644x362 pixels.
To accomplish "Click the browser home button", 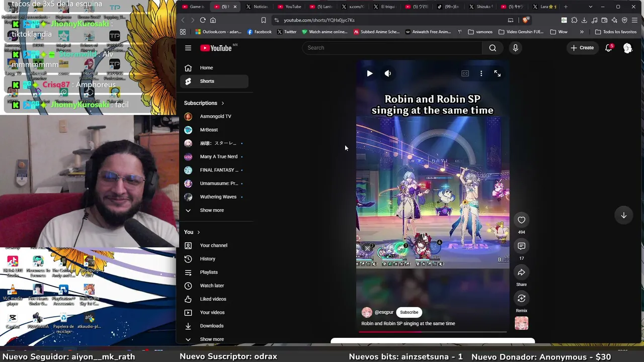I will pos(213,20).
